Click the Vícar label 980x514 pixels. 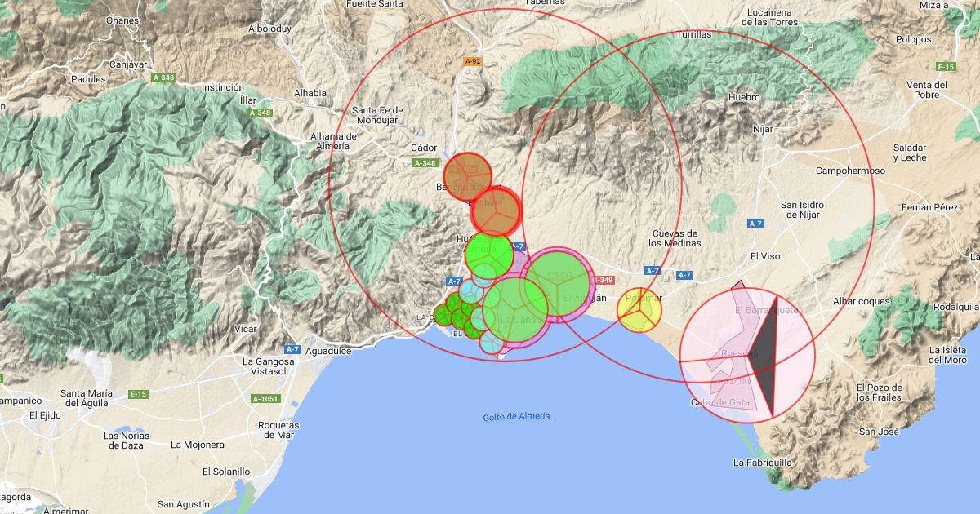tap(245, 329)
